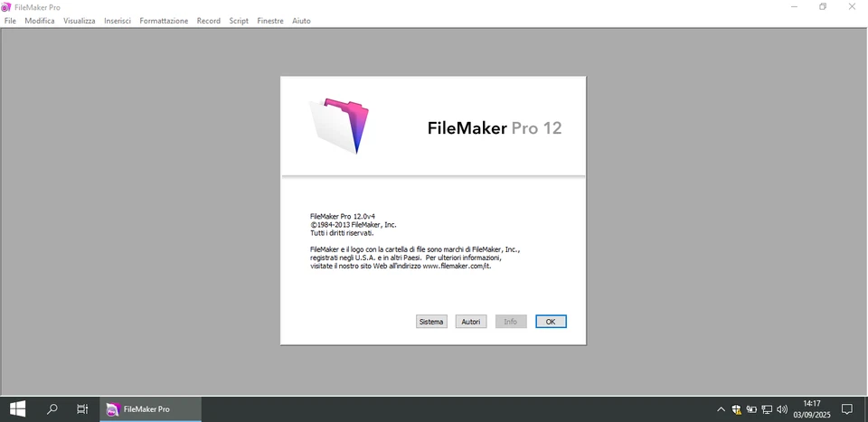This screenshot has width=868, height=422.
Task: Open the taskbar search icon
Action: pos(52,409)
